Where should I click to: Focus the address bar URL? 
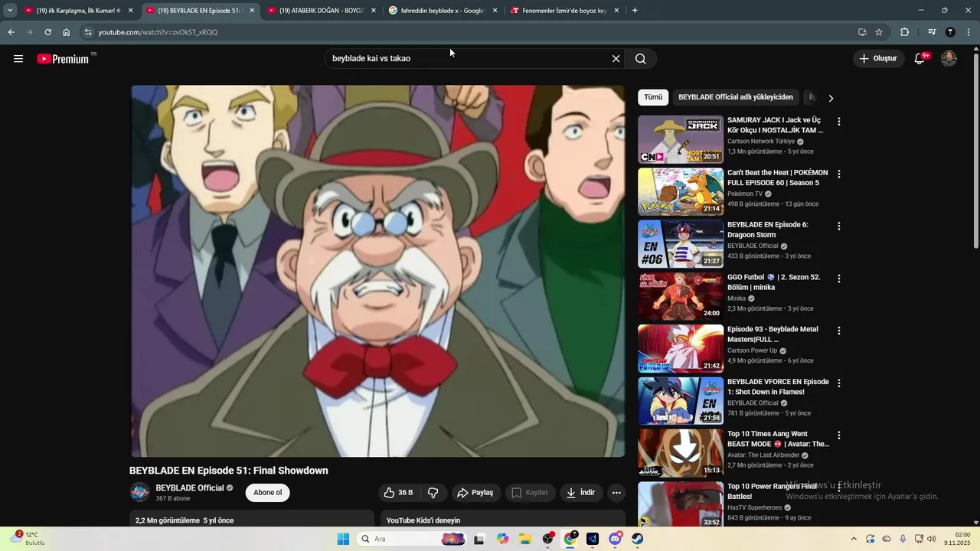click(x=158, y=32)
